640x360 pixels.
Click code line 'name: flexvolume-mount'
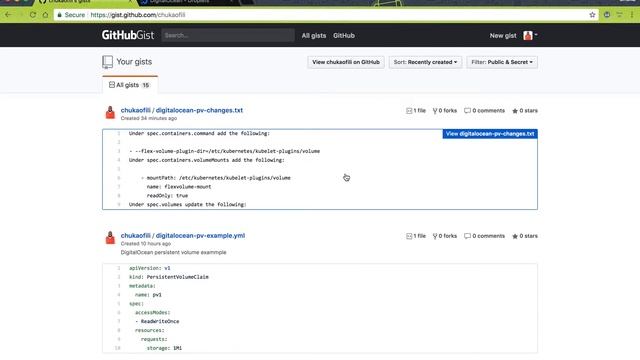pyautogui.click(x=179, y=187)
